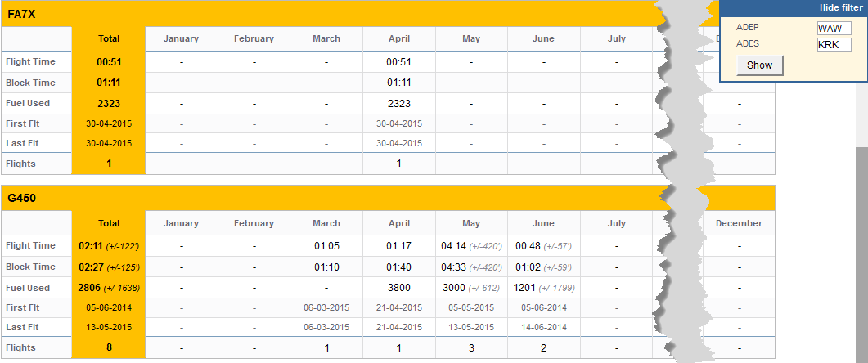The height and width of the screenshot is (363, 868).
Task: Click the vertical scrollbar thumb
Action: coord(862,254)
